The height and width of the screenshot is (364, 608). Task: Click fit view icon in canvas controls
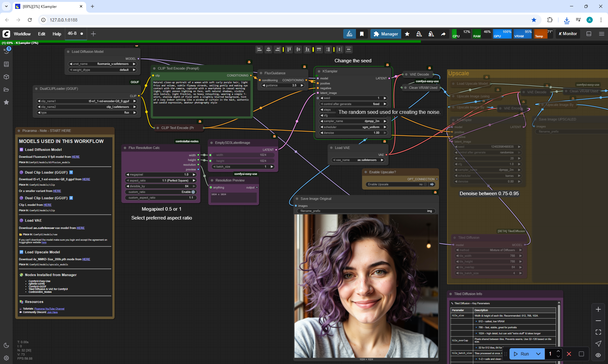(x=598, y=332)
